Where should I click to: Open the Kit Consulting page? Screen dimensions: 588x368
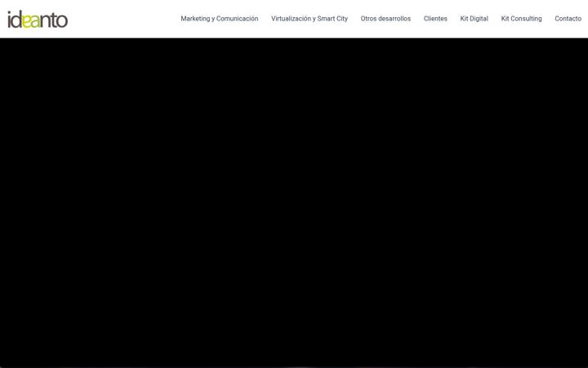(x=521, y=19)
